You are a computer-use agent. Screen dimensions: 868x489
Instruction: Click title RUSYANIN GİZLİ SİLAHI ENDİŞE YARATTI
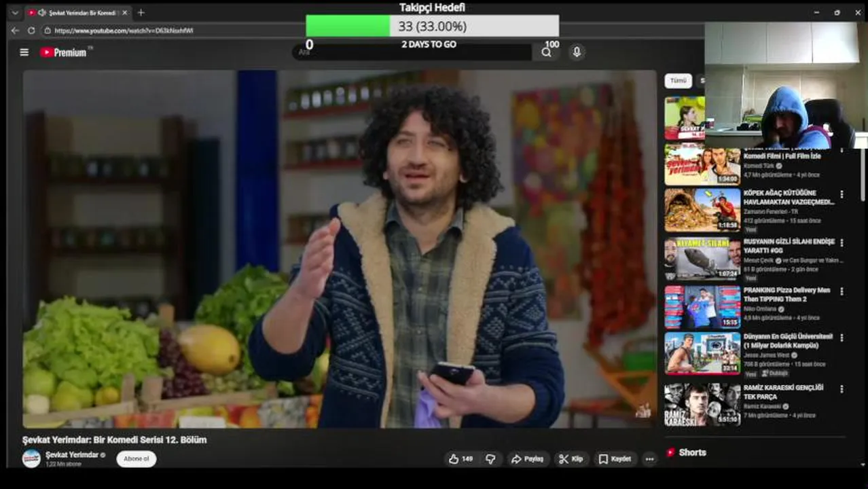click(789, 245)
